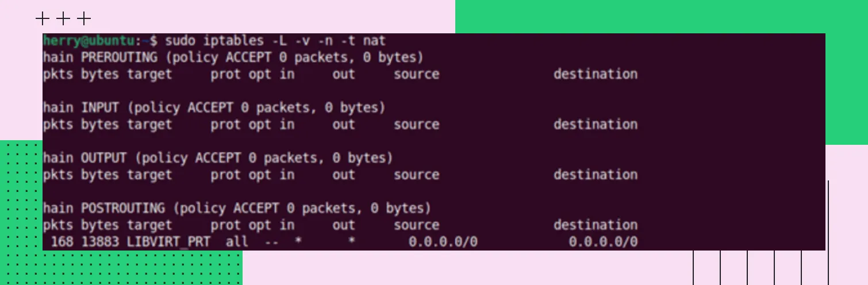This screenshot has width=868, height=285.
Task: Click the last of three plus signs
Action: (84, 19)
